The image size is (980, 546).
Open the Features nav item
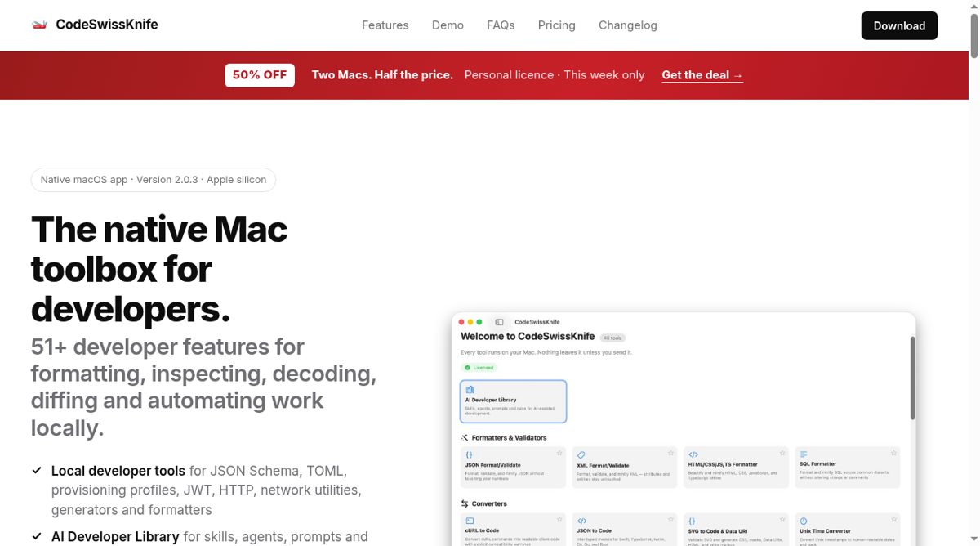385,25
